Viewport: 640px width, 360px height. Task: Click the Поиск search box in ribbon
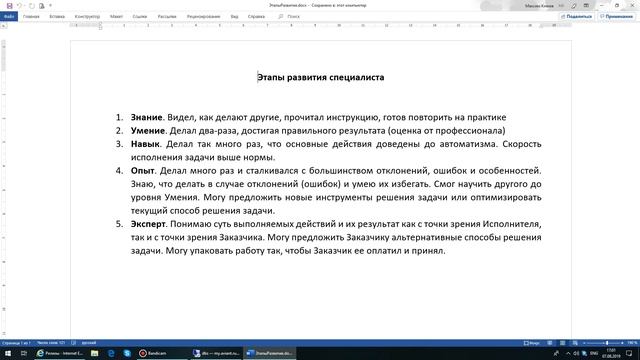click(289, 17)
